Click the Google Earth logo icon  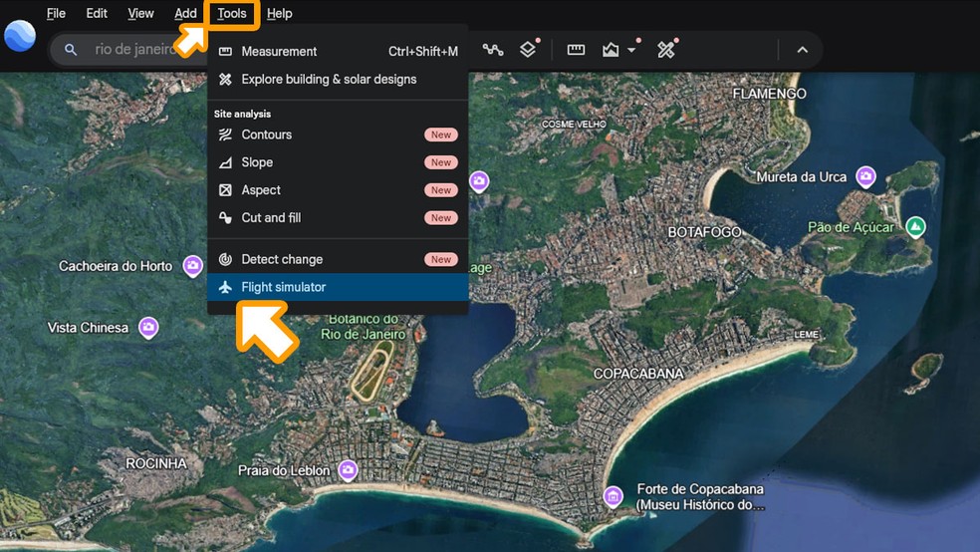(x=20, y=36)
